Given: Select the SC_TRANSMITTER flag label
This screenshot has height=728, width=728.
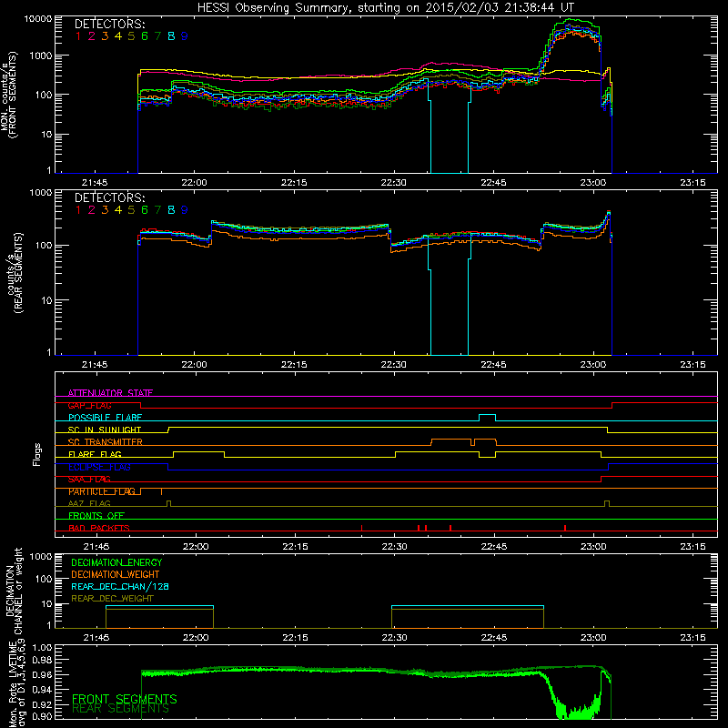Looking at the screenshot, I should coord(106,442).
